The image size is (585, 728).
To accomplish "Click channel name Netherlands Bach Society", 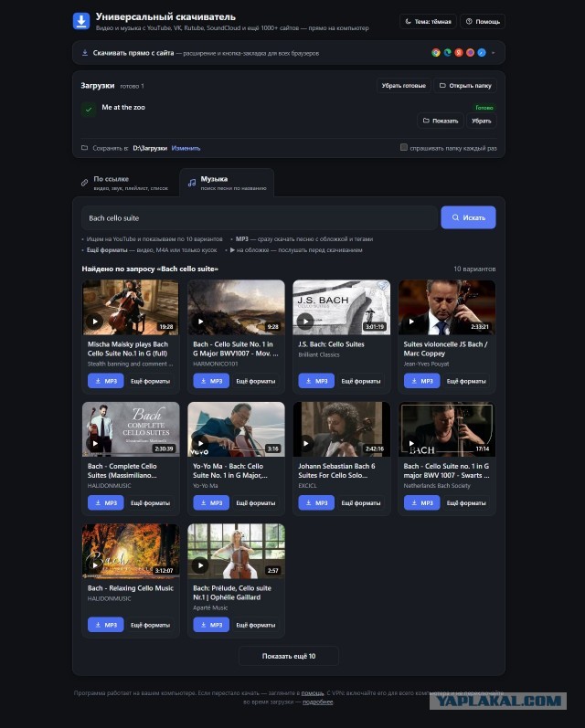I will click(x=437, y=485).
